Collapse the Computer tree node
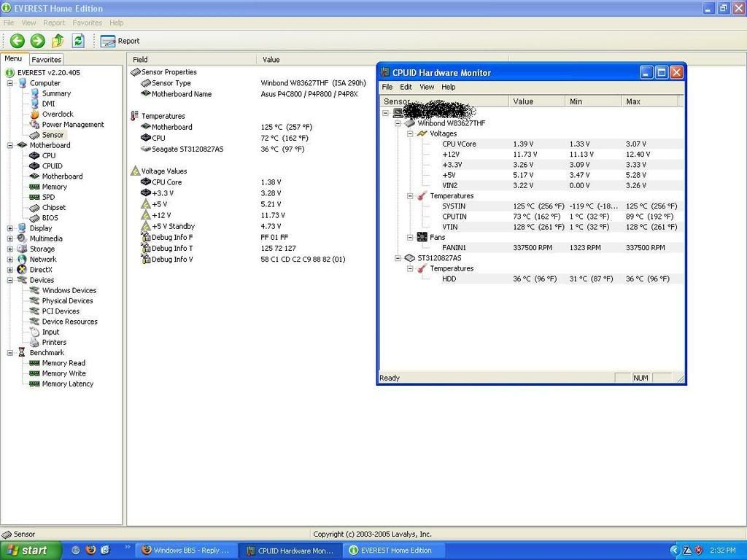 (x=10, y=83)
